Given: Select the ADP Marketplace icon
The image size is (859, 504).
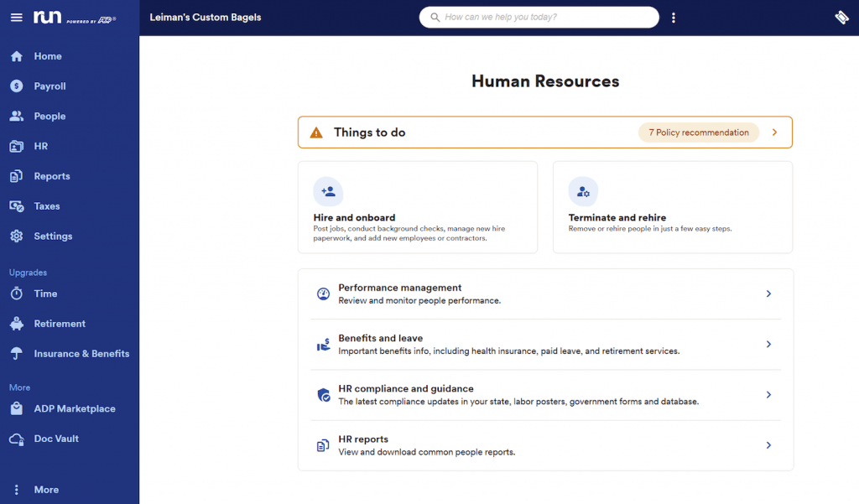Looking at the screenshot, I should point(17,408).
